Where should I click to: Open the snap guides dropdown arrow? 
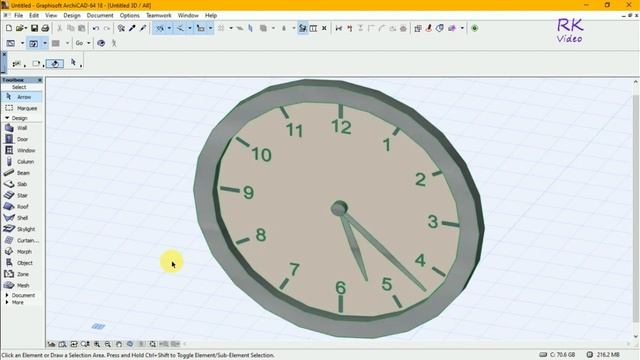pos(189,28)
